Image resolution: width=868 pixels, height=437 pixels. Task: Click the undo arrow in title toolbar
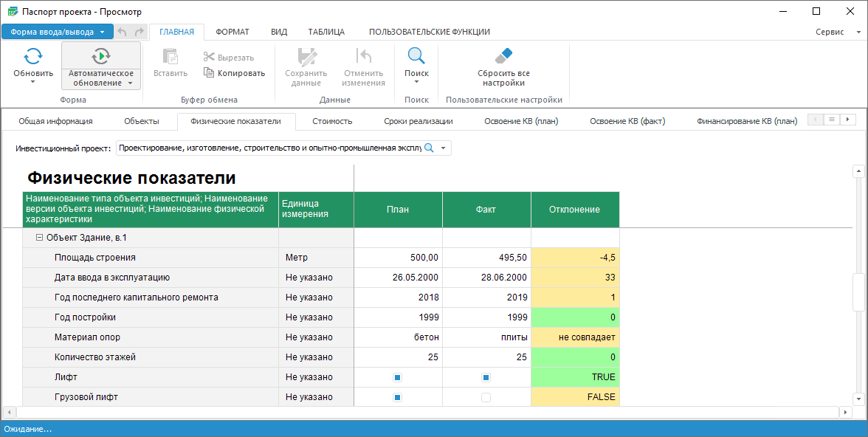[x=123, y=32]
